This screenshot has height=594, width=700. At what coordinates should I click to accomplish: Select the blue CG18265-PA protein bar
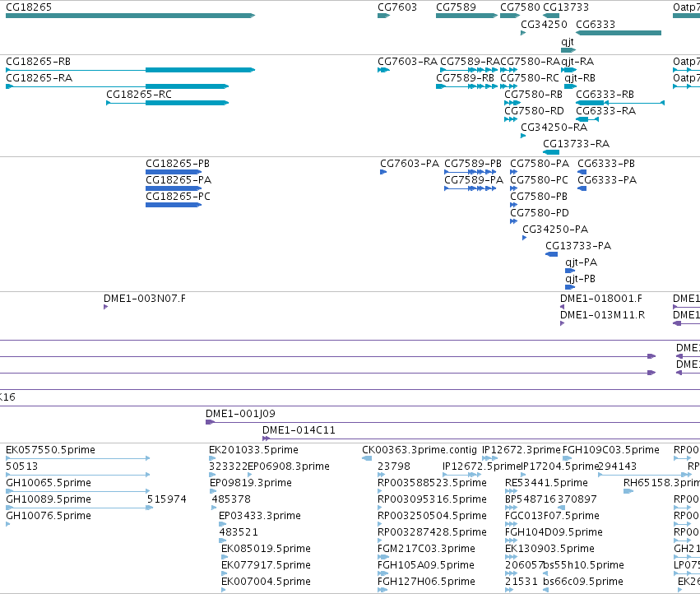coord(174,188)
